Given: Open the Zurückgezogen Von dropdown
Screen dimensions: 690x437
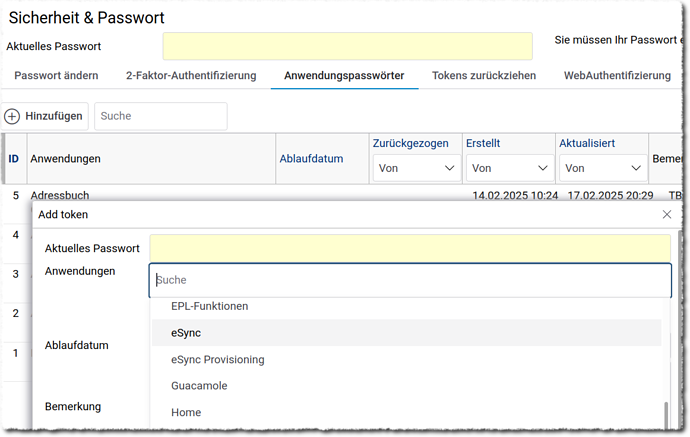Looking at the screenshot, I should 414,168.
